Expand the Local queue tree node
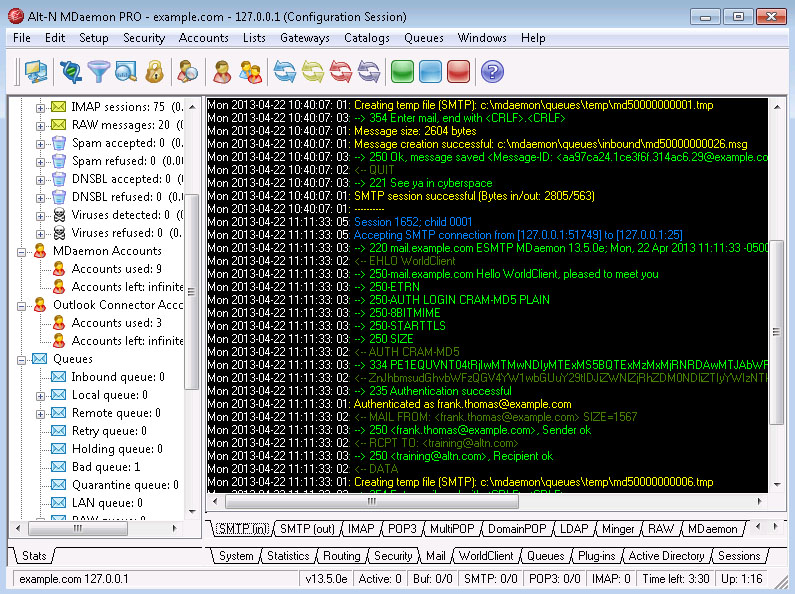 pyautogui.click(x=41, y=395)
